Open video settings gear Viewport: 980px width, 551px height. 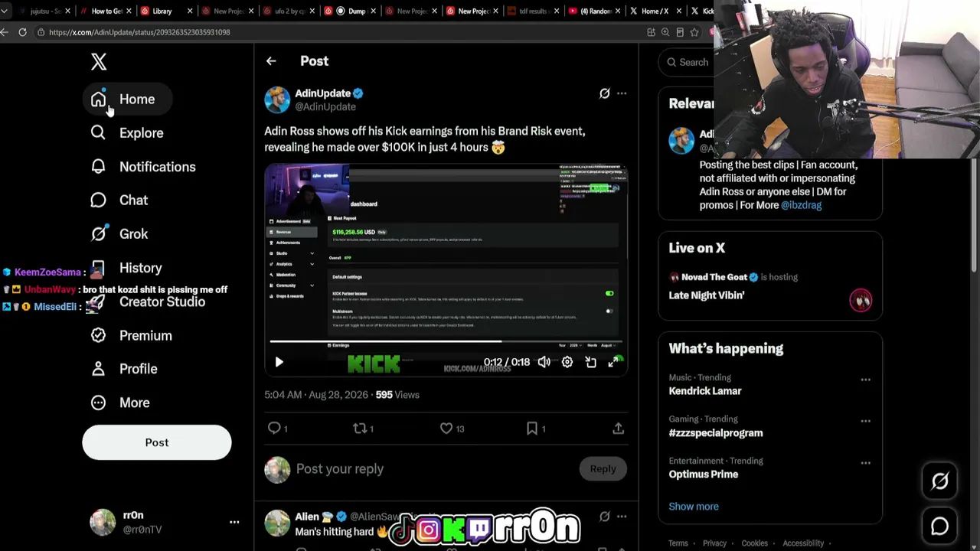[x=567, y=362]
